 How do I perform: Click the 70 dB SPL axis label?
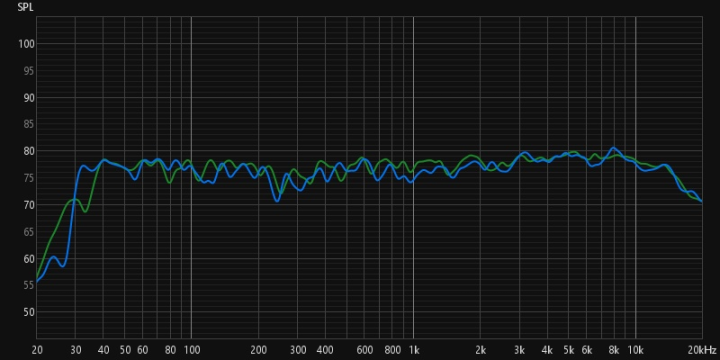coord(28,205)
